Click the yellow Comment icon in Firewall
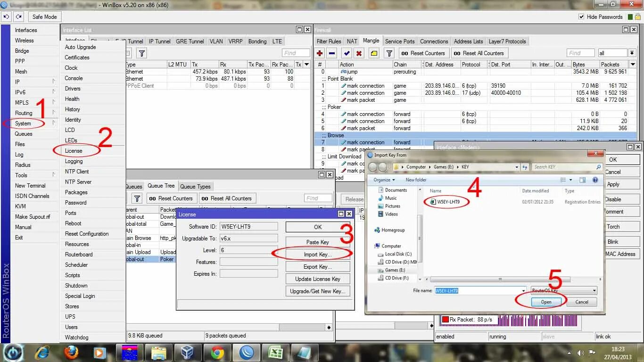 pos(374,53)
